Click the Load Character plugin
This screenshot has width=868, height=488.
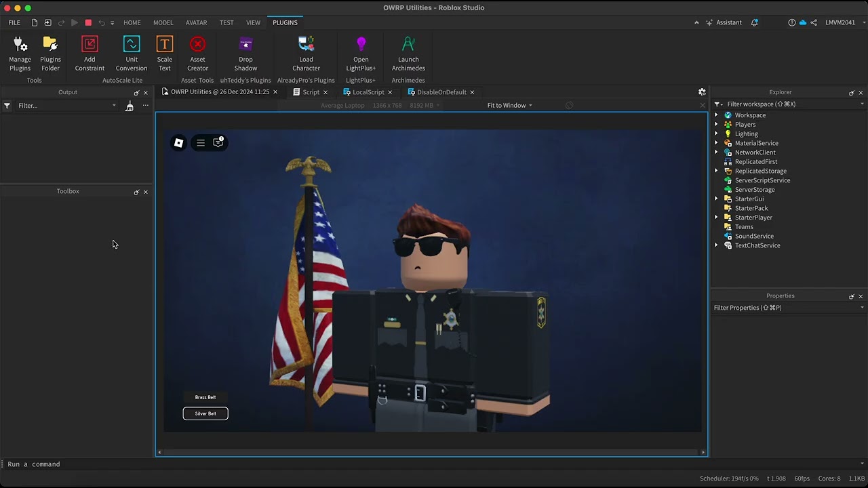306,53
